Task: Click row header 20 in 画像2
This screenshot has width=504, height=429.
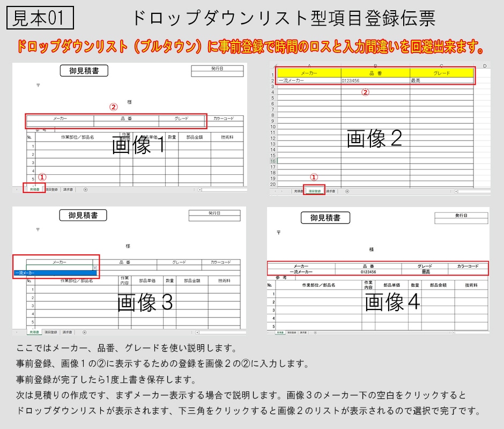Action: (273, 184)
